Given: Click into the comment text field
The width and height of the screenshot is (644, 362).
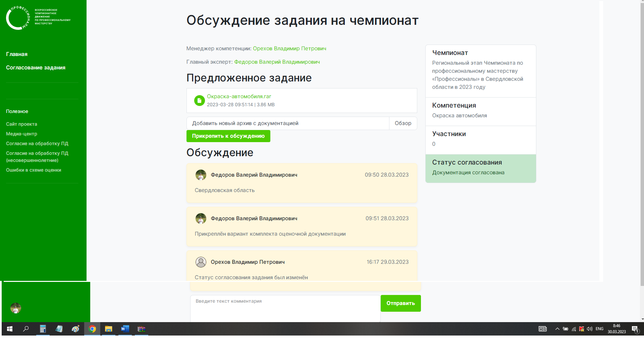Looking at the screenshot, I should (285, 308).
